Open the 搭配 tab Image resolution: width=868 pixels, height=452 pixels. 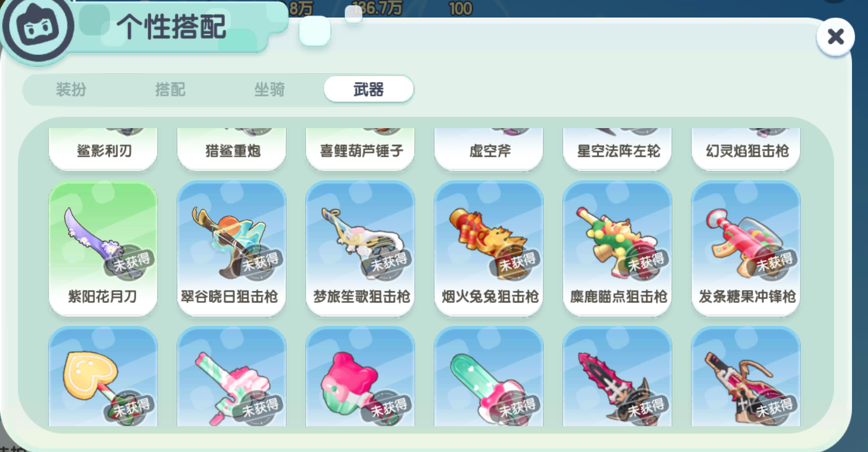170,89
